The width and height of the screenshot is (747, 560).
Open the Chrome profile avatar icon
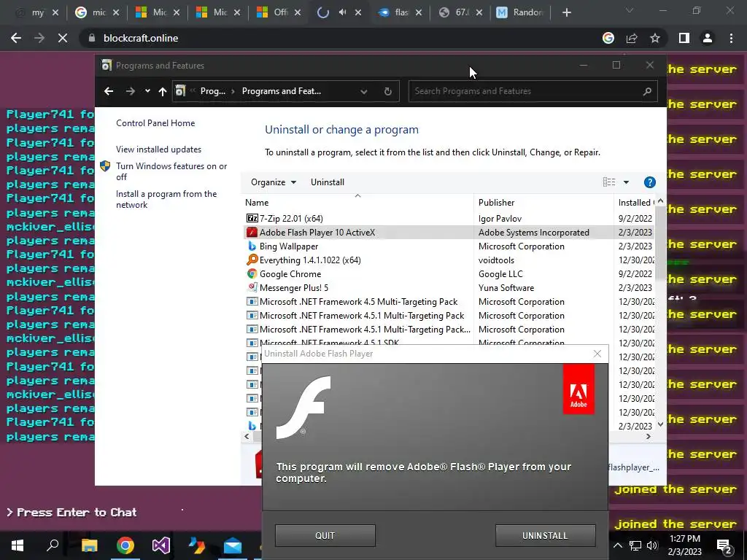(x=708, y=38)
